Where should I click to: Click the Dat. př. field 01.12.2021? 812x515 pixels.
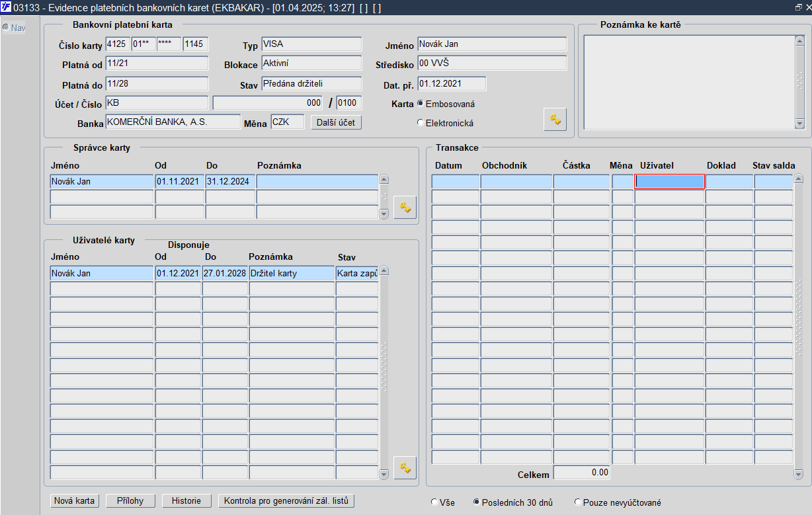[x=452, y=84]
